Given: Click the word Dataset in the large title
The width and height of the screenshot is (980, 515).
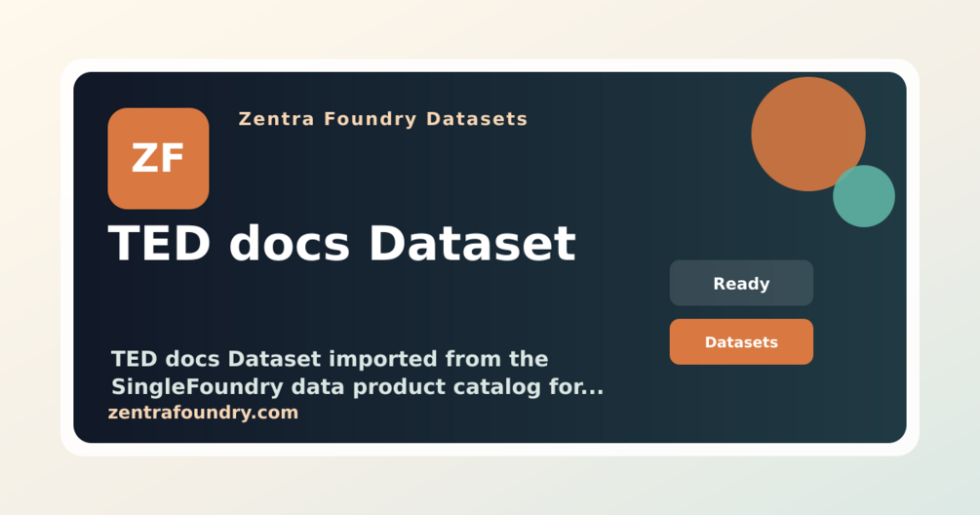Looking at the screenshot, I should (x=473, y=244).
